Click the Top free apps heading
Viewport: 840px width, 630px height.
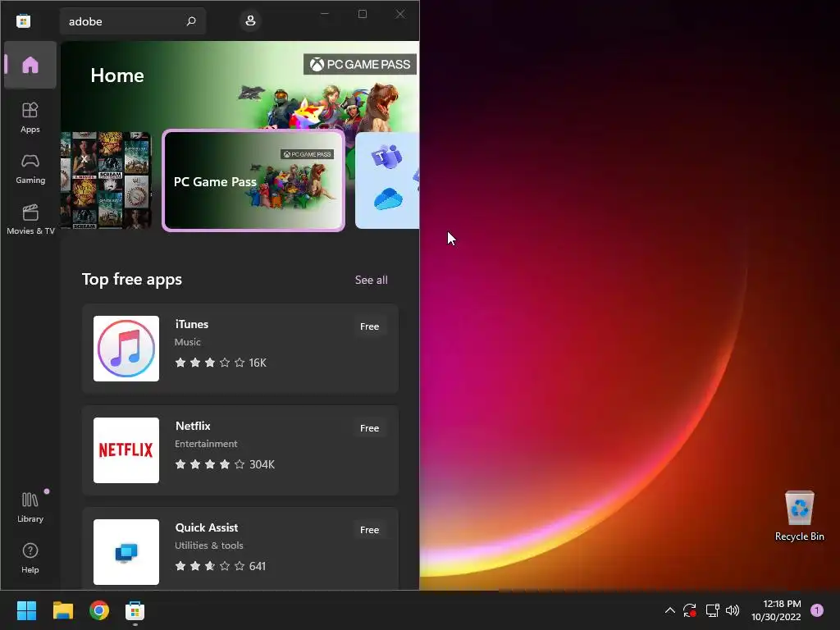point(132,280)
